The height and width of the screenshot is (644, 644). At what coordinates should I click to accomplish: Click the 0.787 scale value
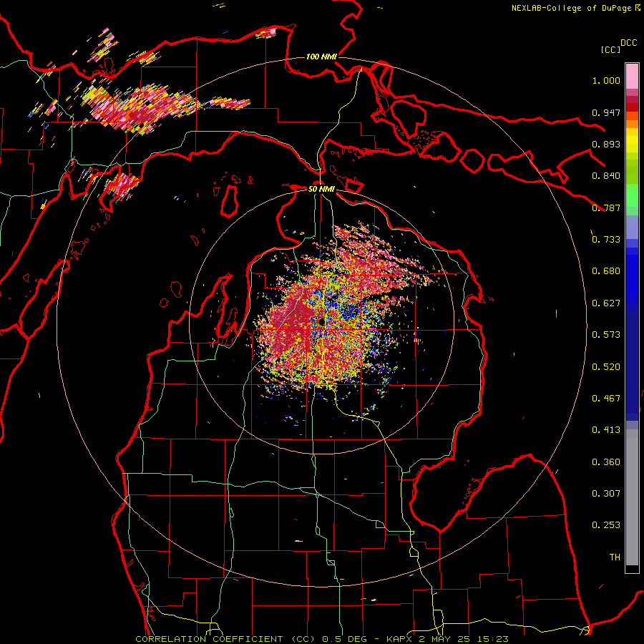[606, 208]
